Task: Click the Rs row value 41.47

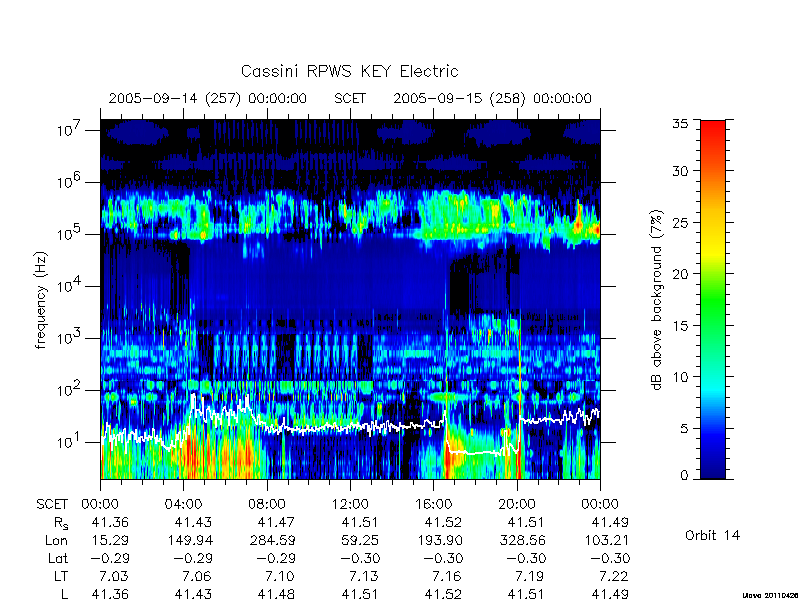Action: tap(277, 522)
